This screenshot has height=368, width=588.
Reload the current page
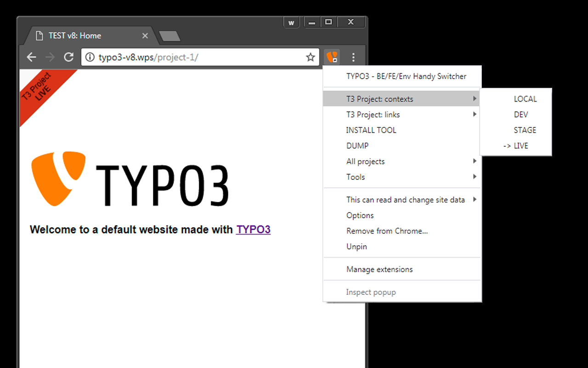69,57
